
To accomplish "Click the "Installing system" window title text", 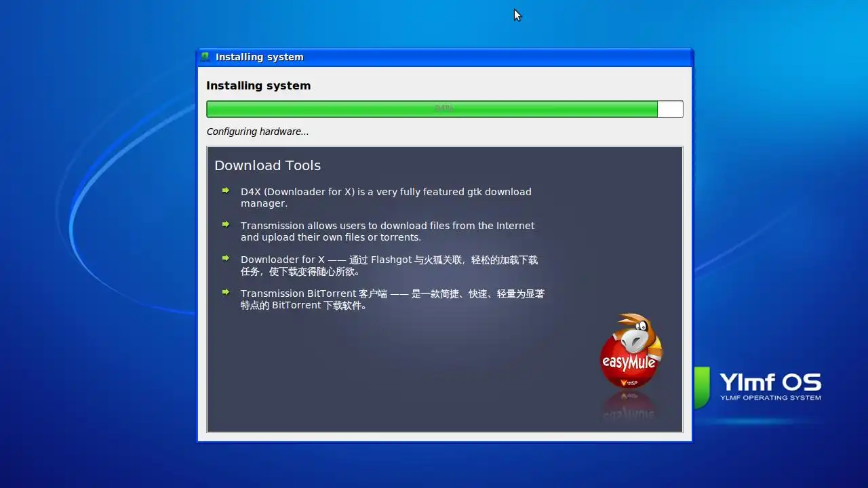I will (260, 57).
